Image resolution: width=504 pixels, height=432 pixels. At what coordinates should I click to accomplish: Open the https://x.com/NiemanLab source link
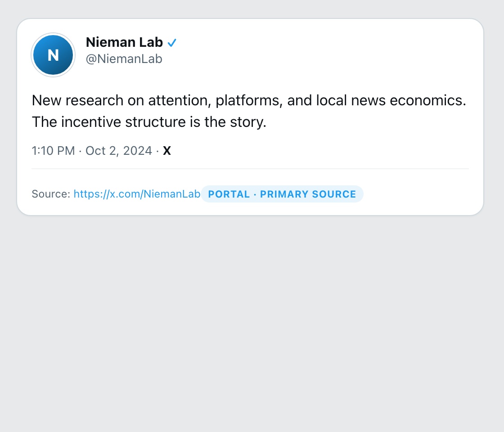pyautogui.click(x=137, y=194)
